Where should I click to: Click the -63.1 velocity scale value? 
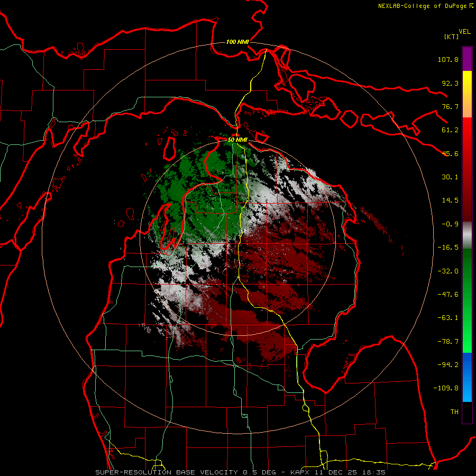(x=448, y=318)
